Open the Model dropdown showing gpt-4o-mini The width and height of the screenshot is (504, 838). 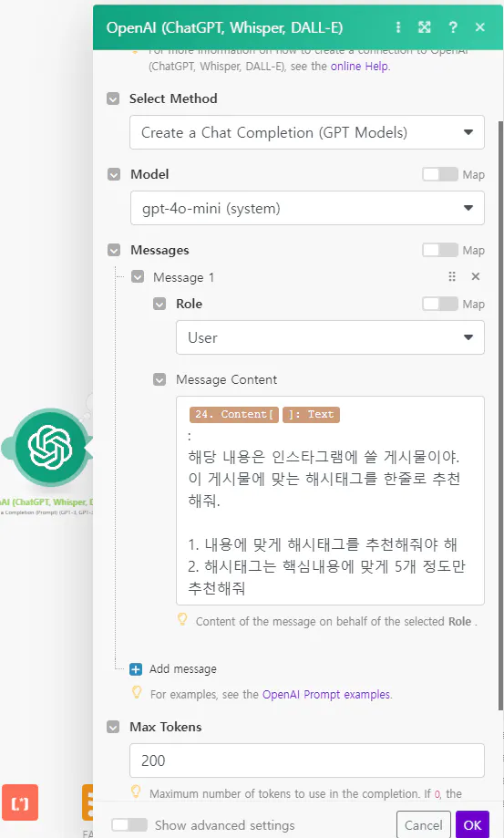click(307, 208)
